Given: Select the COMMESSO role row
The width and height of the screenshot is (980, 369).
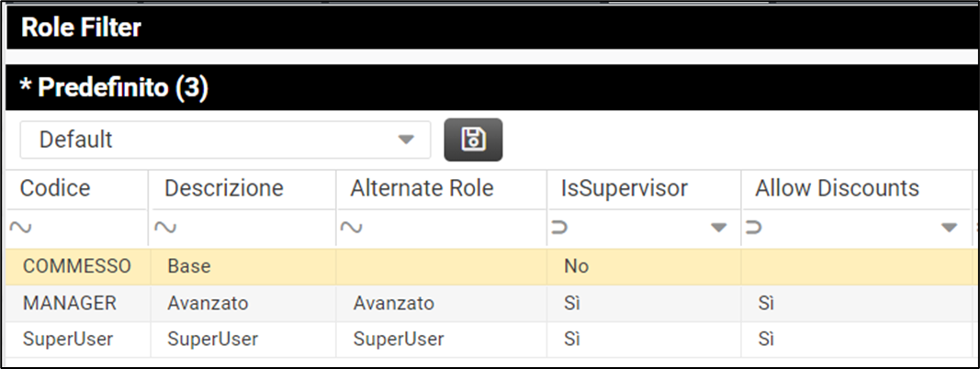Looking at the screenshot, I should pos(77,266).
